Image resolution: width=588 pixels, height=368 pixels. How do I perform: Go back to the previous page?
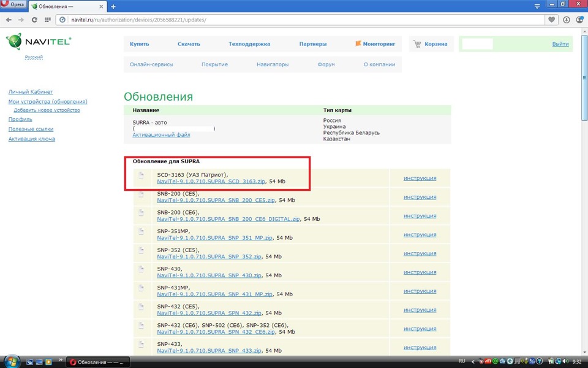pos(9,20)
